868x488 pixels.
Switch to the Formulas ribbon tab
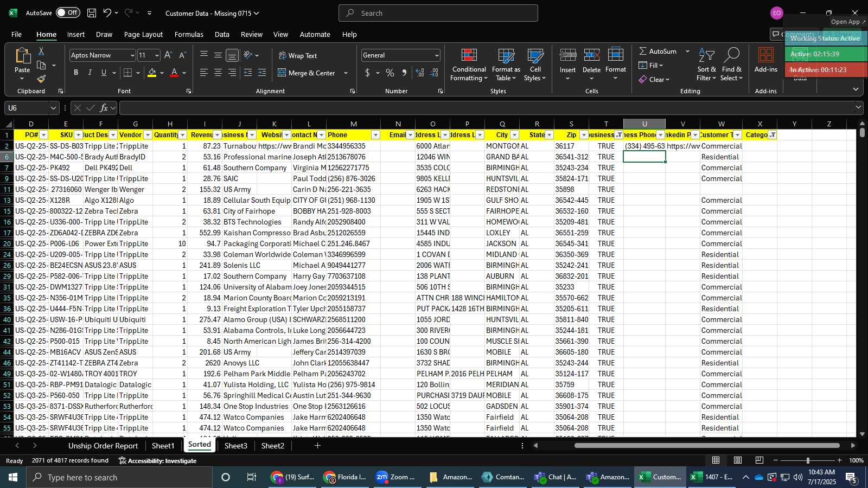[189, 34]
